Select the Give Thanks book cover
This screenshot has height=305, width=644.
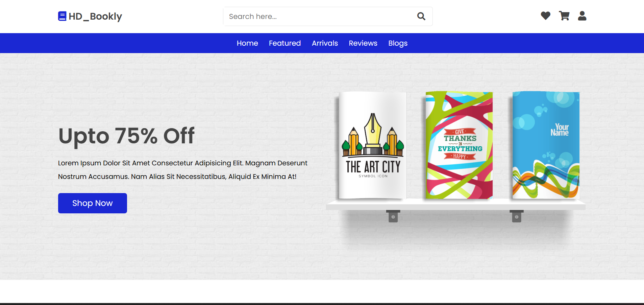click(x=459, y=145)
